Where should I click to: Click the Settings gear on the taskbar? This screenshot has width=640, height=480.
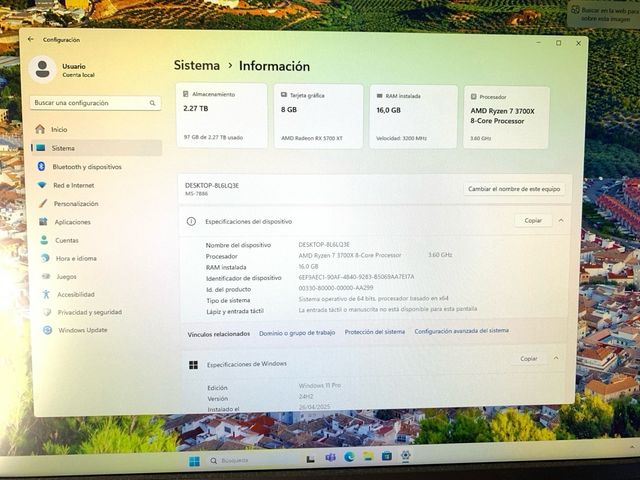405,455
